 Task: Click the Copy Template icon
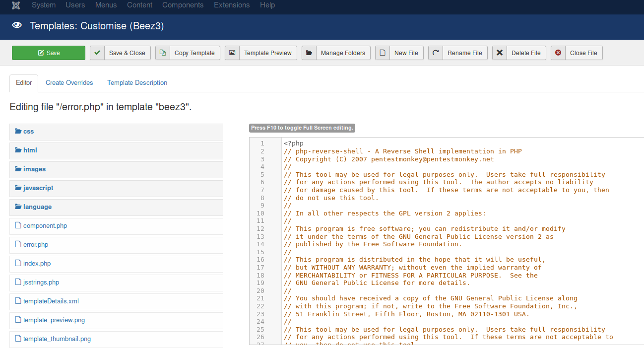163,53
